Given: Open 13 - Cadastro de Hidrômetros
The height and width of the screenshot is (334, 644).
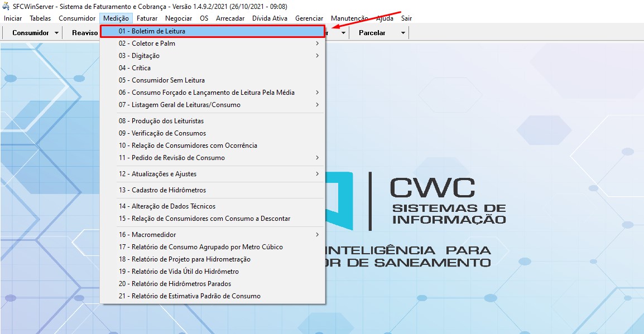Looking at the screenshot, I should tap(212, 190).
